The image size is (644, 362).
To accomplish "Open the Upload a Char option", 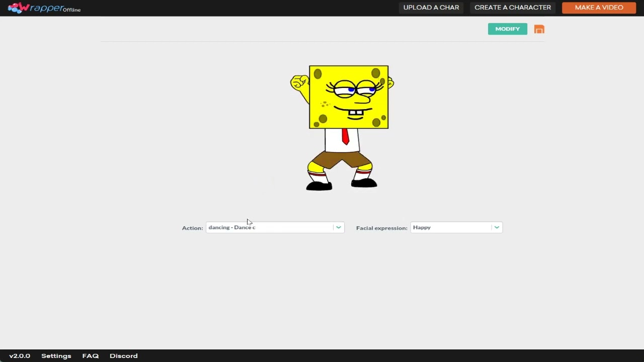I will click(x=431, y=8).
